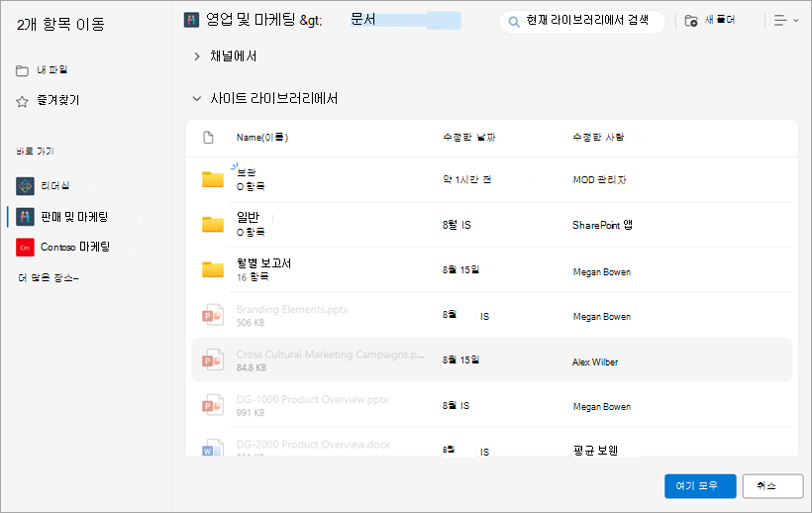Viewport: 812px width, 513px height.
Task: Open the Contoso 마케팅 red icon
Action: [25, 248]
